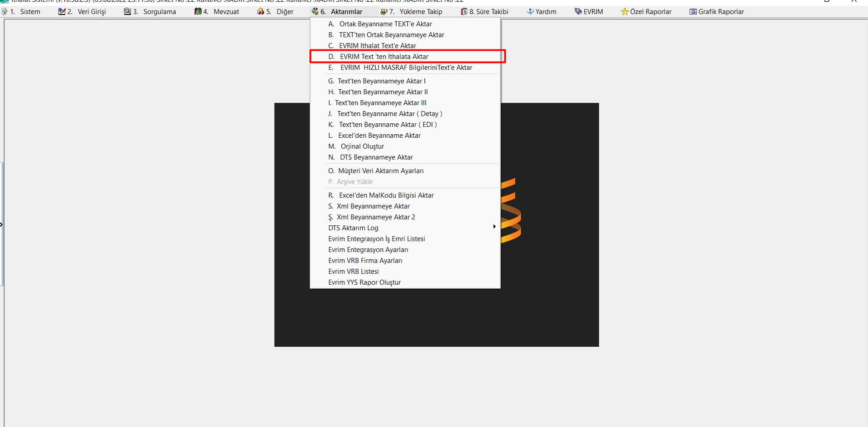868x427 pixels.
Task: Open Evrim Entegrasyon İş Emri Listesi
Action: click(405, 239)
